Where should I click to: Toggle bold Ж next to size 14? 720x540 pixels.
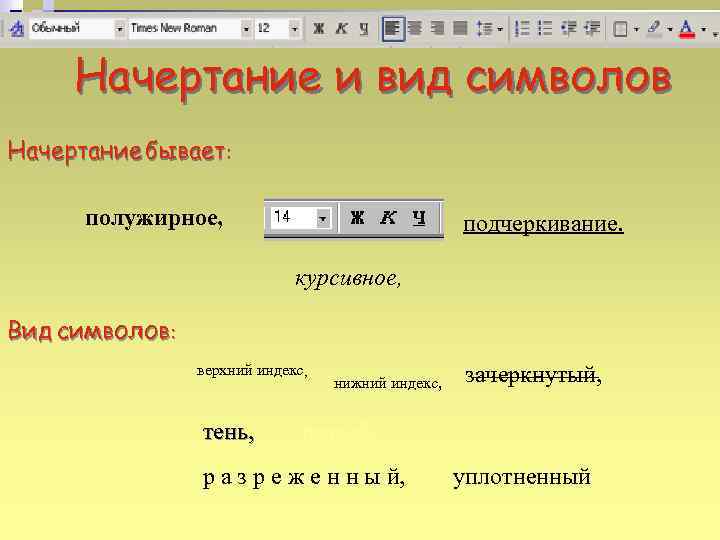click(x=357, y=217)
